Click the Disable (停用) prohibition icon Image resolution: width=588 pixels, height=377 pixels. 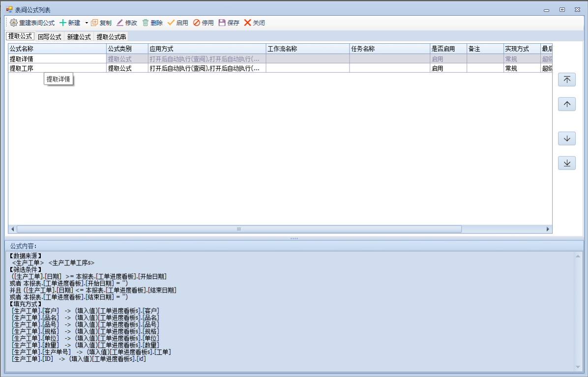[197, 23]
